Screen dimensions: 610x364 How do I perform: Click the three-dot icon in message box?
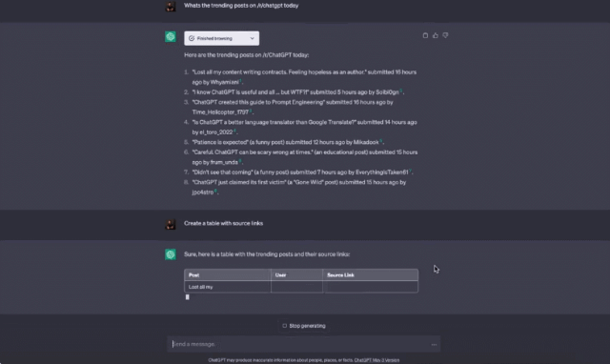(x=434, y=345)
